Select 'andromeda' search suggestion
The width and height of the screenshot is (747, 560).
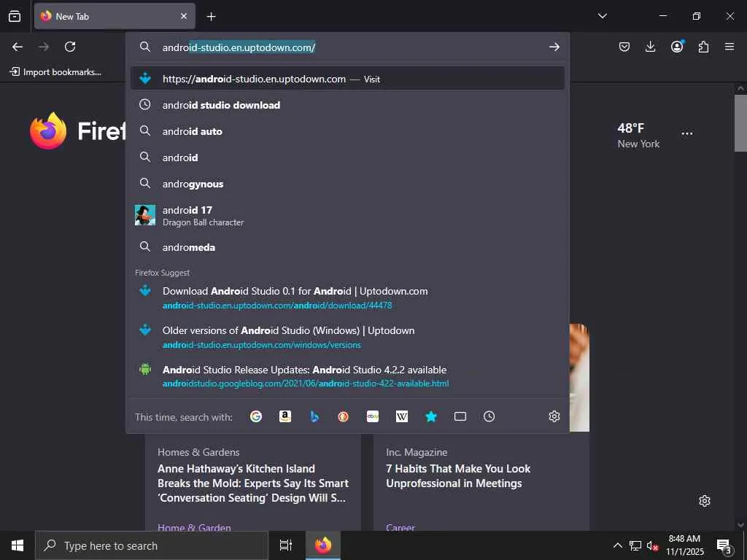pos(347,247)
